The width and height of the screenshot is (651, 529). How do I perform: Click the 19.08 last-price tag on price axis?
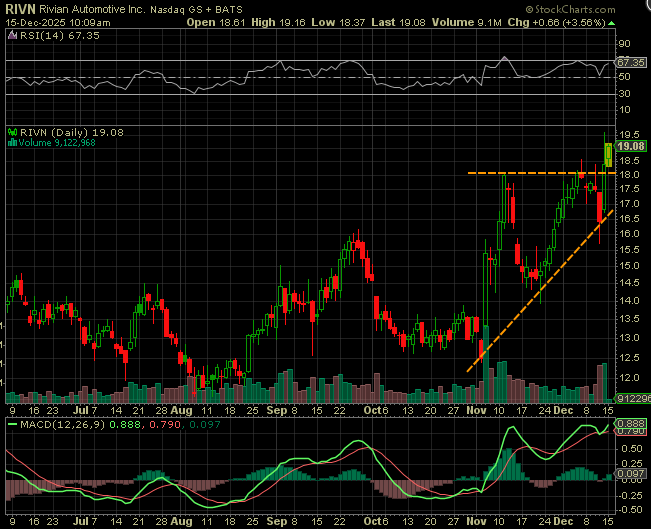click(631, 146)
